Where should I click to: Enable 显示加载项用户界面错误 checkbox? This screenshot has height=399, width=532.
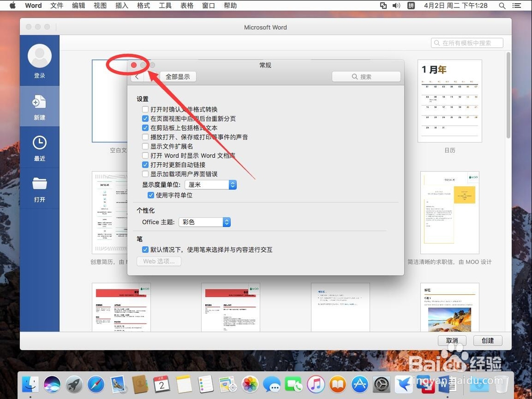pos(145,174)
